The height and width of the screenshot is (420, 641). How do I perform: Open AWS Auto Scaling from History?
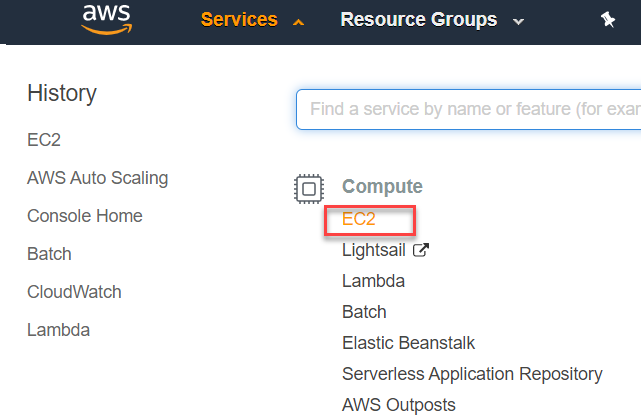(x=98, y=178)
